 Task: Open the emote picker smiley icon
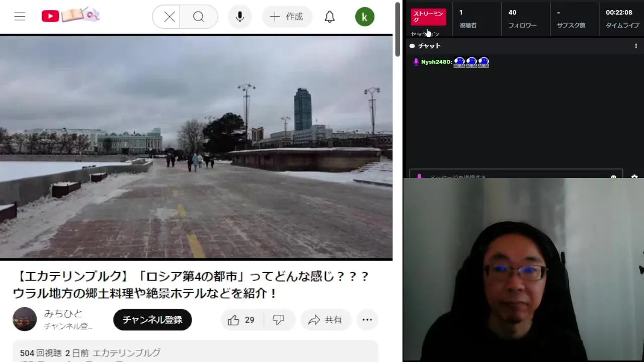coord(613,176)
